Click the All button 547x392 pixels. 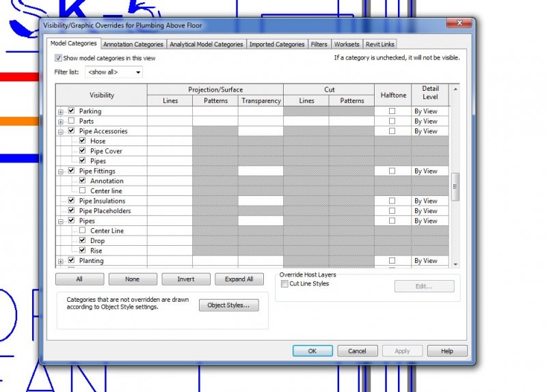coord(79,279)
